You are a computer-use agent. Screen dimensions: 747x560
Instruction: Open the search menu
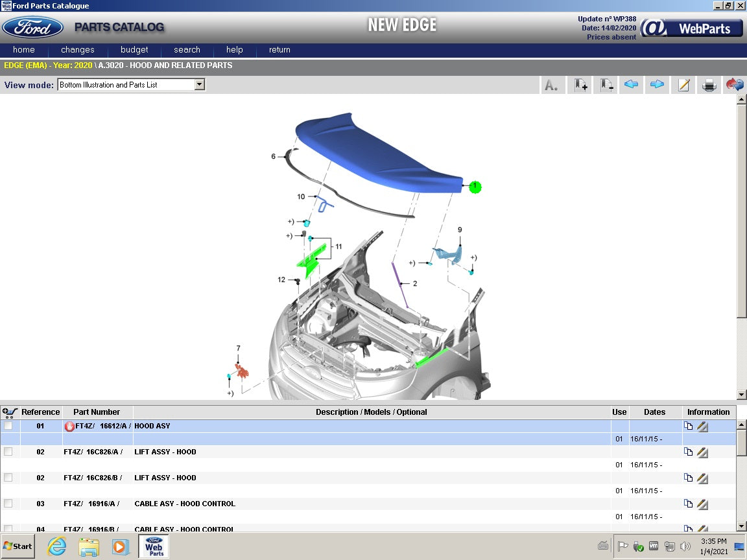(187, 49)
